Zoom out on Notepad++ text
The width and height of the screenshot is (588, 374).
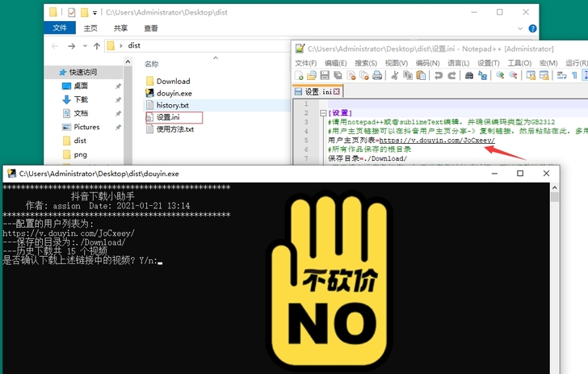(513, 75)
